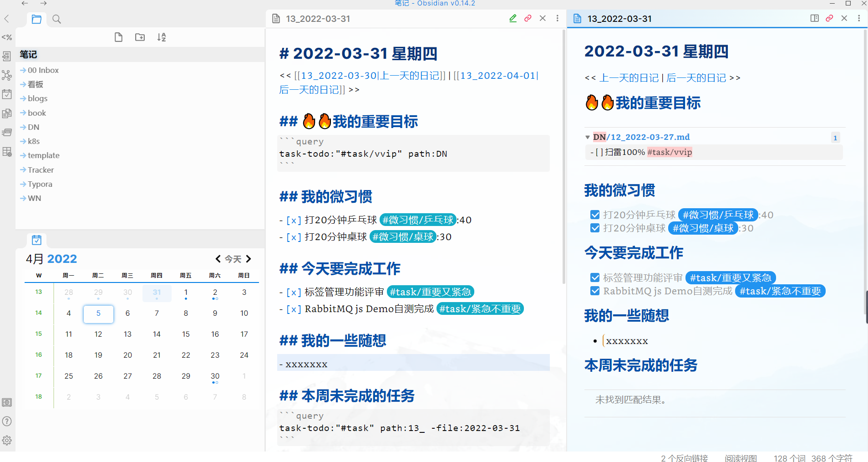Uncheck 标签管理功能评审 task in preview
This screenshot has height=462, width=868.
click(595, 277)
